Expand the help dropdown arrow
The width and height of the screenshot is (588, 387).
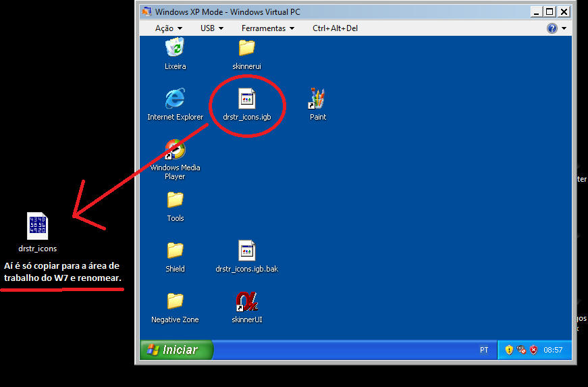click(564, 28)
